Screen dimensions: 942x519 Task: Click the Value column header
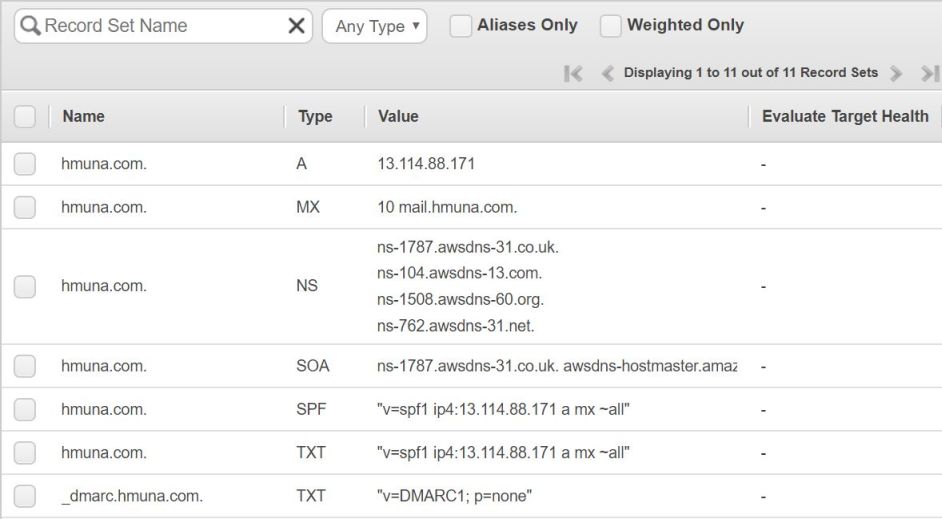pyautogui.click(x=398, y=117)
